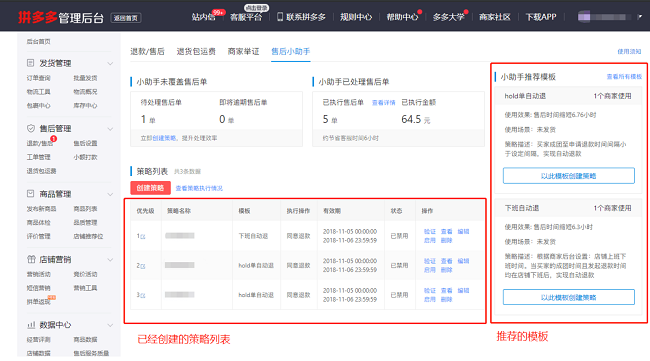Image resolution: width=650 pixels, height=361 pixels.
Task: Open 营销活动 in the sidebar
Action: 39,274
